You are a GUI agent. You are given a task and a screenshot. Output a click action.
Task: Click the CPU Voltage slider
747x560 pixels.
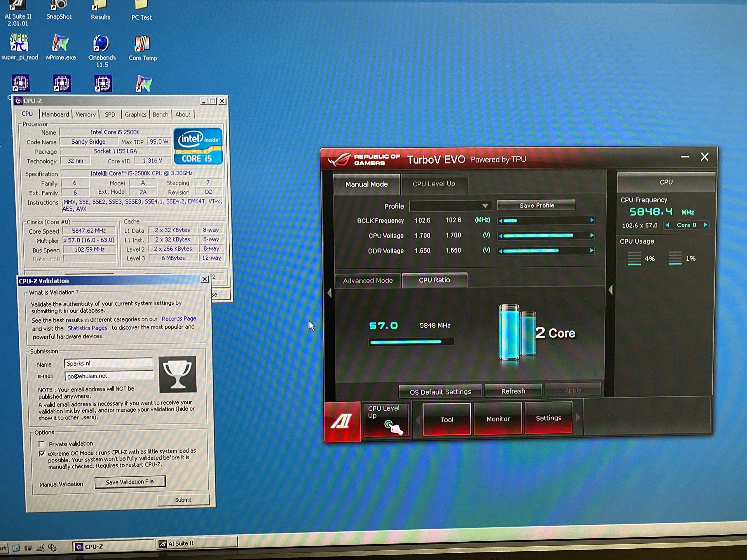click(546, 236)
